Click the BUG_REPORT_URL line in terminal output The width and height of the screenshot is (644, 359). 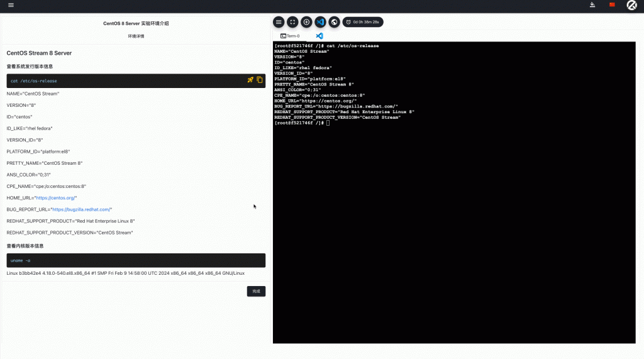click(336, 106)
